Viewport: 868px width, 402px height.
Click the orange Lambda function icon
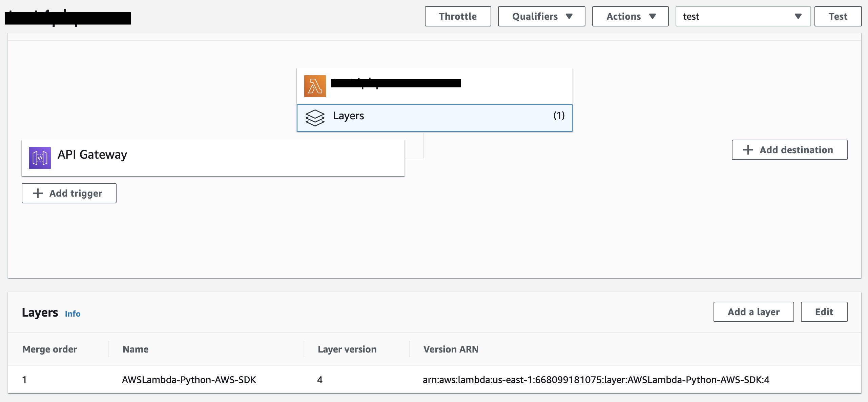tap(315, 86)
